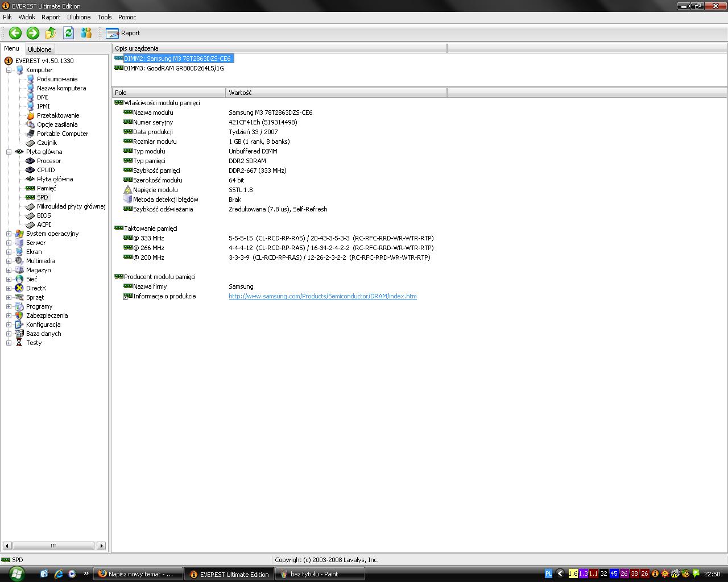This screenshot has width=728, height=582.
Task: Open ACPI tree item
Action: (x=44, y=225)
